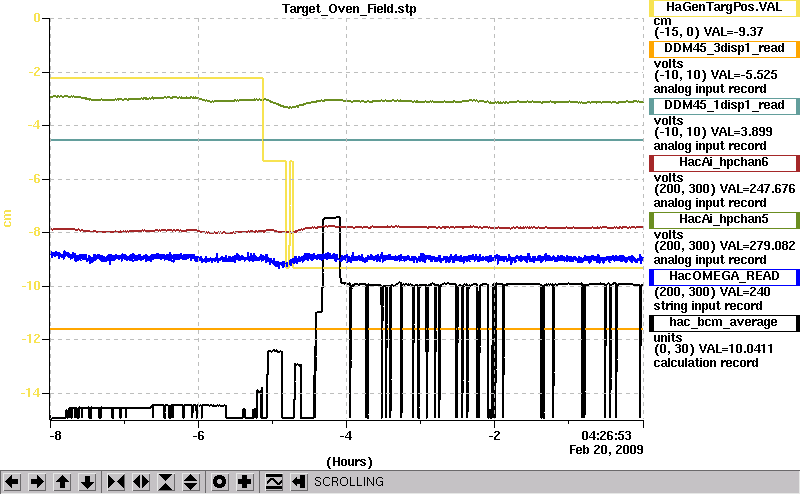
Task: Select the DDM45_3disp1_read legend entry
Action: coord(724,48)
